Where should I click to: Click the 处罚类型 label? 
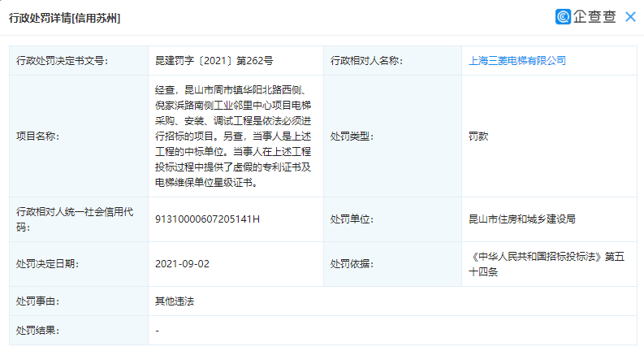(x=352, y=136)
